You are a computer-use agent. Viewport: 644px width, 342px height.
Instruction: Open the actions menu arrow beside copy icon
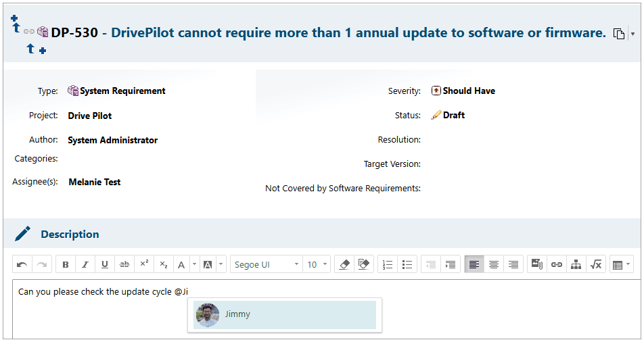(632, 33)
